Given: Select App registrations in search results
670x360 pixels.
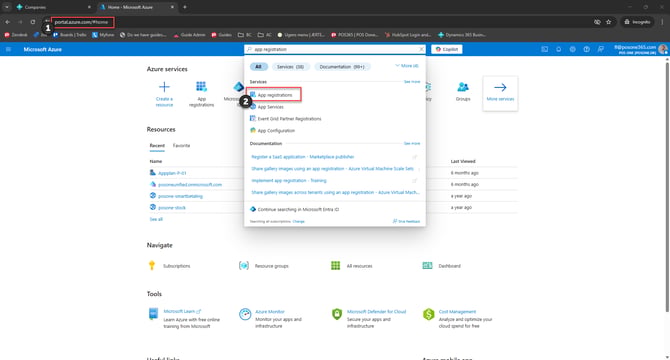Looking at the screenshot, I should (x=274, y=95).
